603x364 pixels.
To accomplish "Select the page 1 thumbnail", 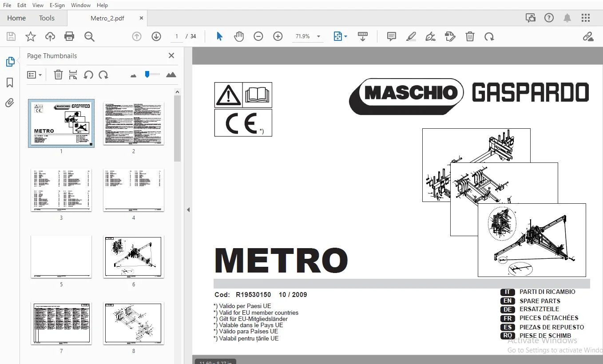I will (x=61, y=123).
